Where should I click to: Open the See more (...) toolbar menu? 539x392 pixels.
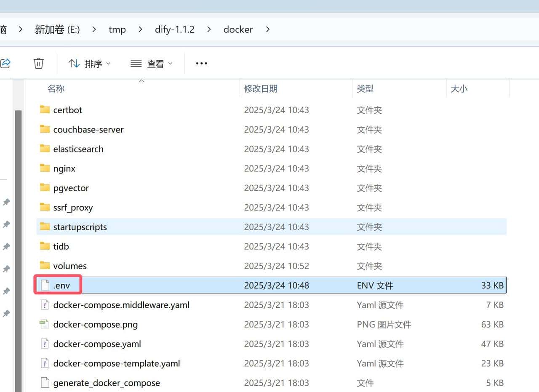tap(201, 63)
